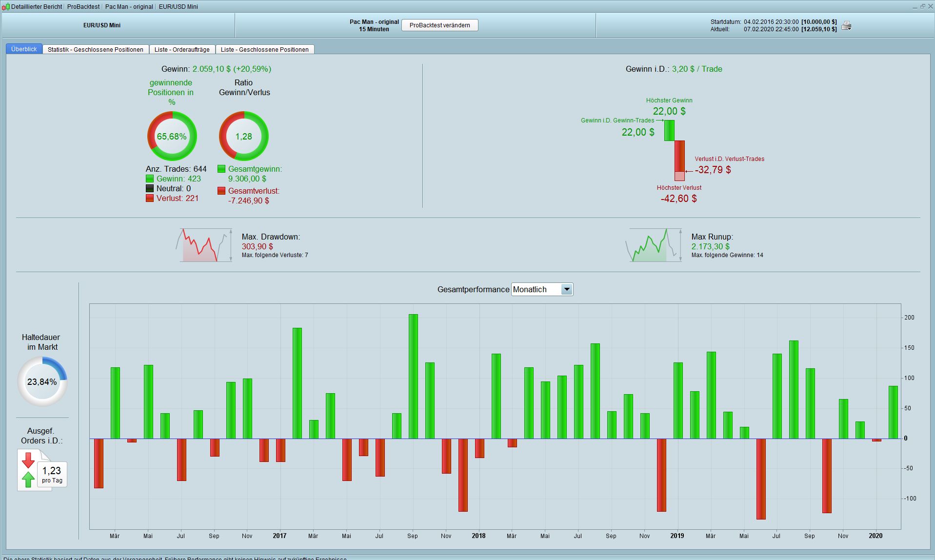
Task: Open Liste - Orderaufträge tab
Action: (x=182, y=49)
